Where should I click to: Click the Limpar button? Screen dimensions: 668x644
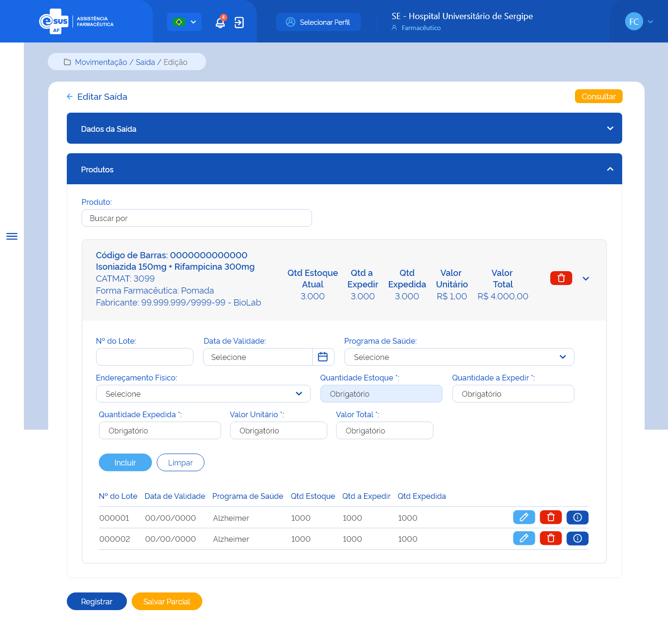pos(180,463)
